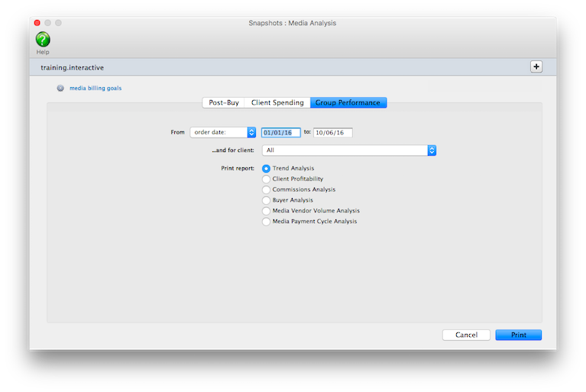Image resolution: width=586 pixels, height=392 pixels.
Task: Select the Trend Analysis radio button
Action: (266, 168)
